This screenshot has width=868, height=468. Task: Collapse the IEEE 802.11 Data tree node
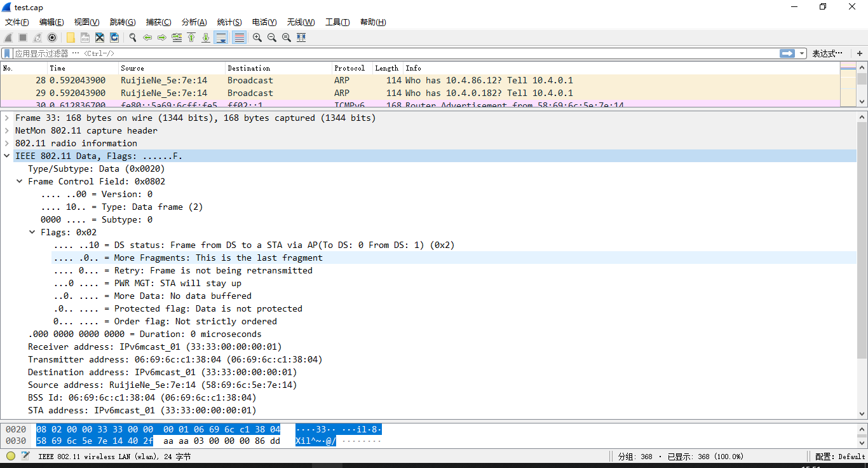[6, 155]
